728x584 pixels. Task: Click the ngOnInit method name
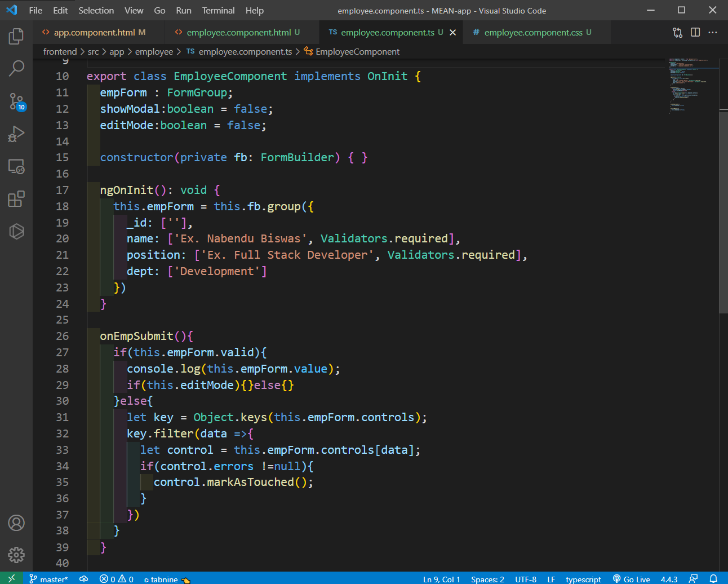(127, 190)
